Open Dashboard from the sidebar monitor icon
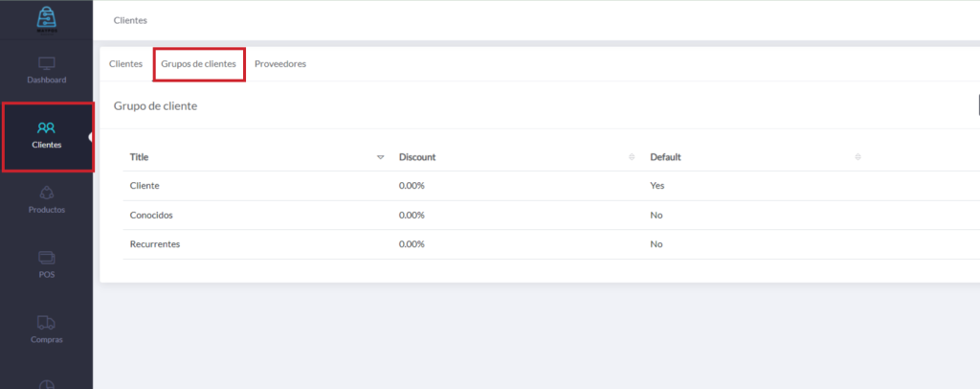The image size is (980, 389). [x=46, y=64]
